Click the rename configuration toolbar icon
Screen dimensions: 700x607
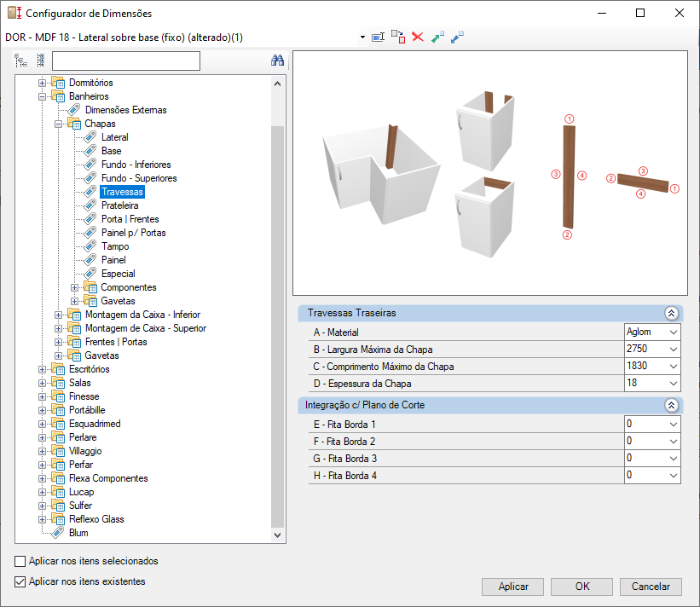point(378,37)
